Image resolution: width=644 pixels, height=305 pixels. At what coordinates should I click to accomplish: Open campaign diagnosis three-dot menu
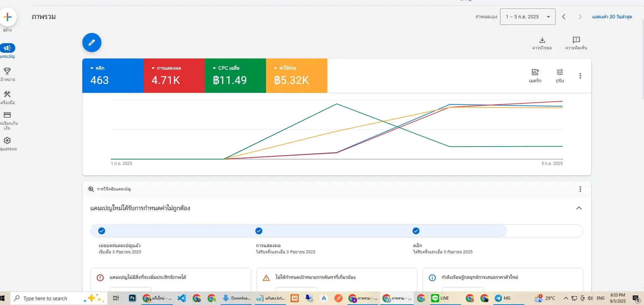(580, 189)
